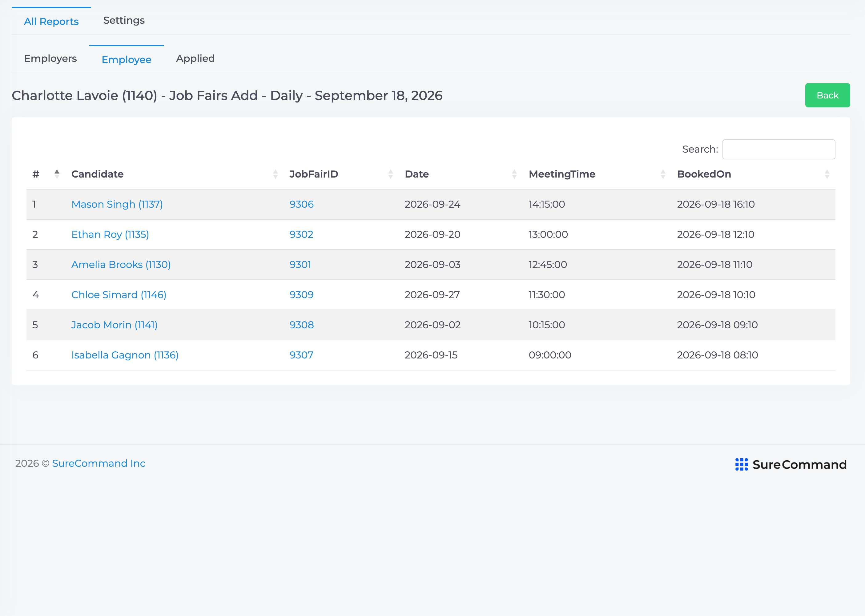This screenshot has width=865, height=616.
Task: Open job fair ID 9302
Action: coord(301,234)
